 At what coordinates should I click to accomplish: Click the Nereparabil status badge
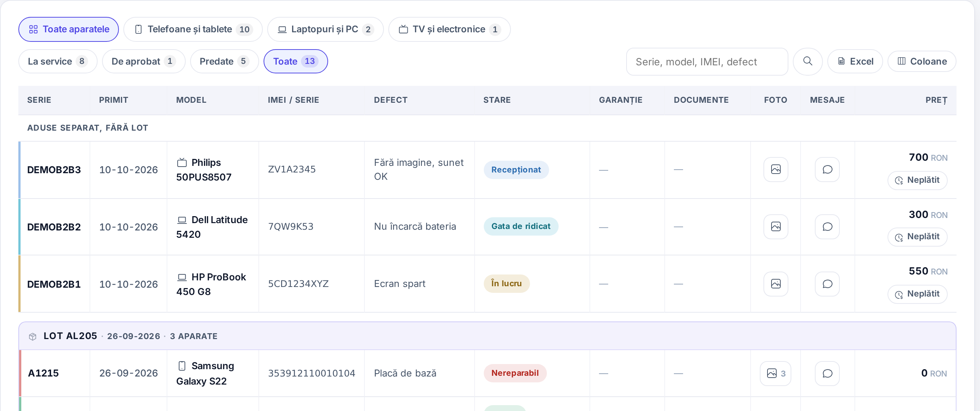(x=515, y=373)
